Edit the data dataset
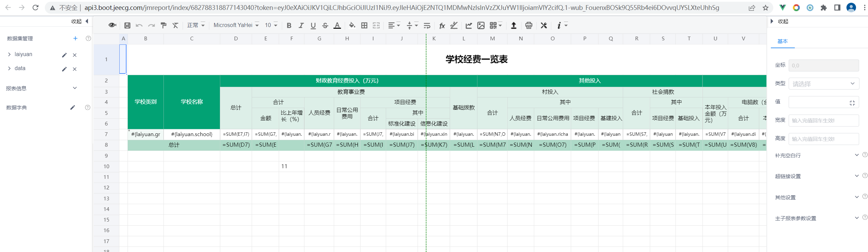 pyautogui.click(x=64, y=69)
